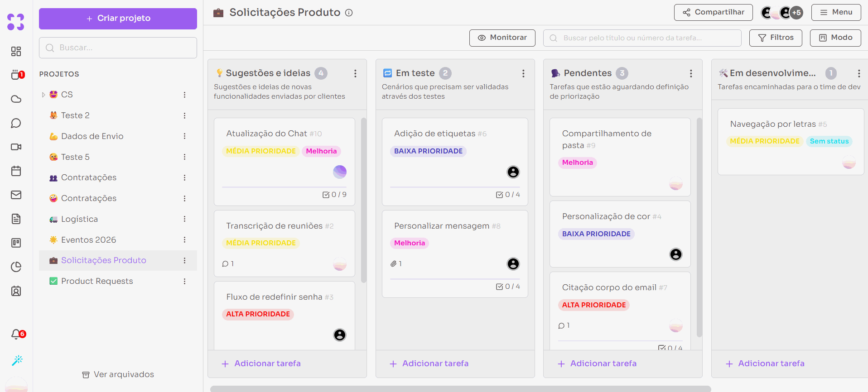Open the document icon in sidebar
This screenshot has width=868, height=392.
click(16, 219)
